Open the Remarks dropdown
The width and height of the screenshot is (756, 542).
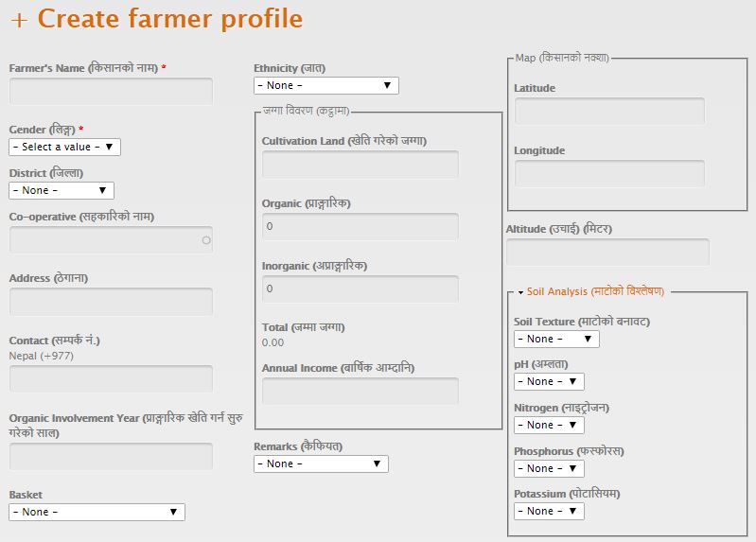(321, 463)
